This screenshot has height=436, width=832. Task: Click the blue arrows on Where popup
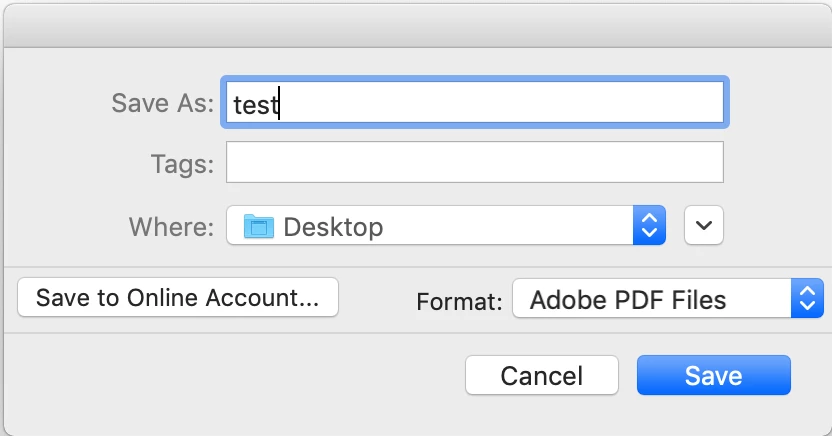click(x=649, y=226)
